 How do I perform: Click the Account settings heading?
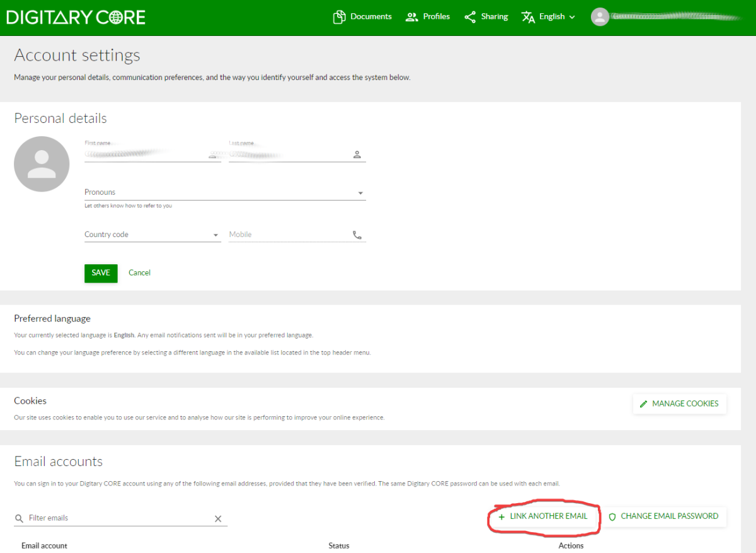77,55
